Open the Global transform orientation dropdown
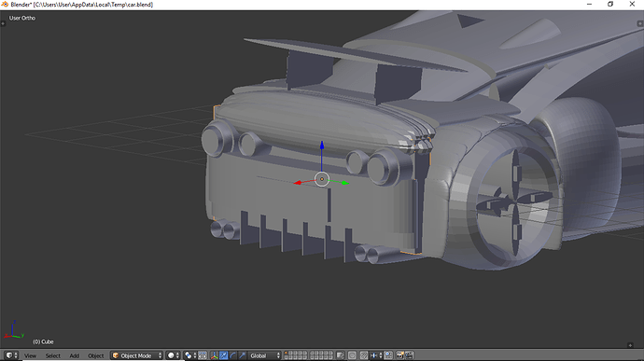Screen dimensions: 644x361 [x=265, y=355]
